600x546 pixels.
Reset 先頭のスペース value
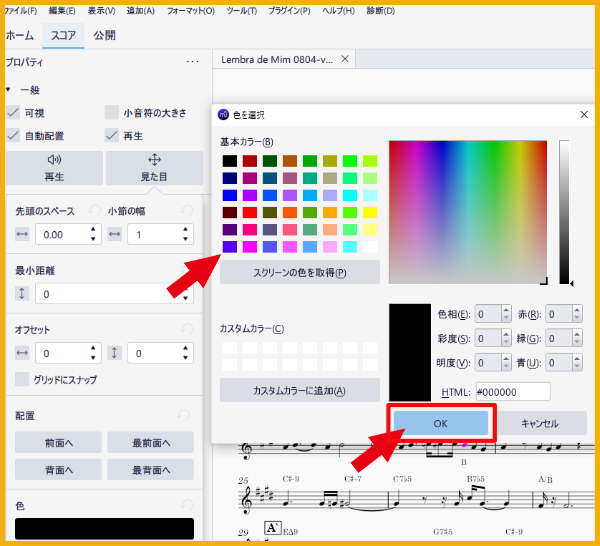point(94,211)
